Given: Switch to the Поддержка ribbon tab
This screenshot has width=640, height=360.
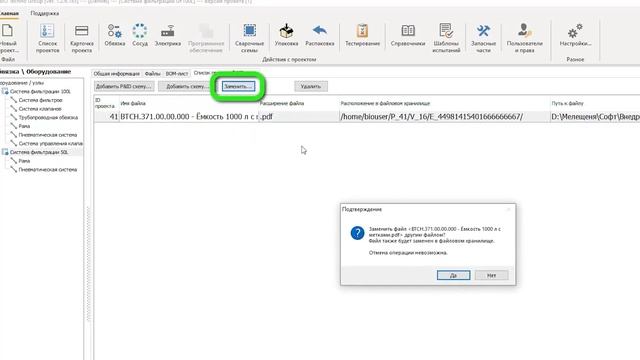Looking at the screenshot, I should coord(44,13).
